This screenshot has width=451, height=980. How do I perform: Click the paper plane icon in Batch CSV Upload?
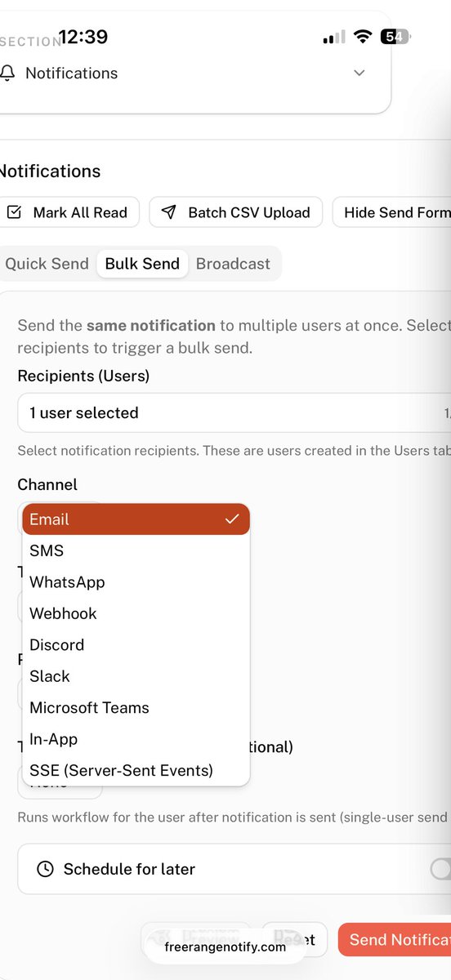click(169, 212)
